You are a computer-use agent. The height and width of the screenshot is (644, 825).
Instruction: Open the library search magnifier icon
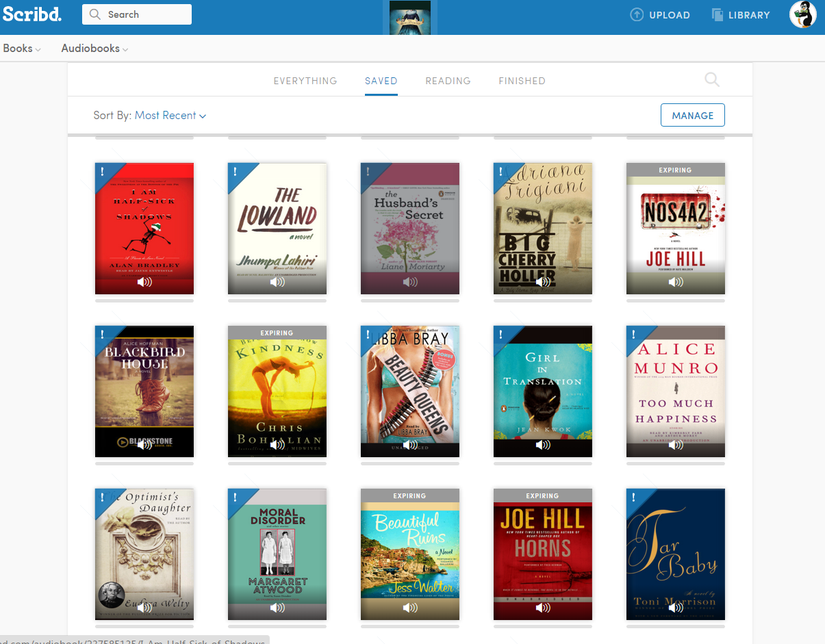[x=712, y=80]
